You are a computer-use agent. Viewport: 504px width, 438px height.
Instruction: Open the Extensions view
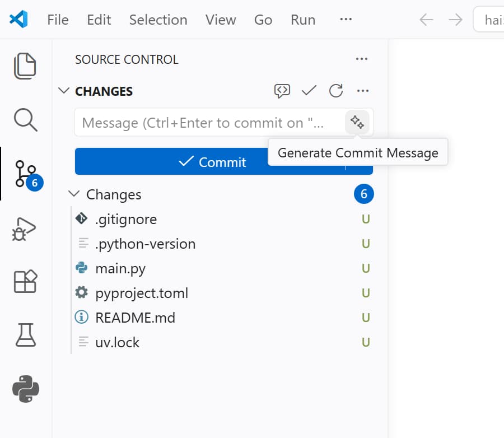[x=25, y=281]
